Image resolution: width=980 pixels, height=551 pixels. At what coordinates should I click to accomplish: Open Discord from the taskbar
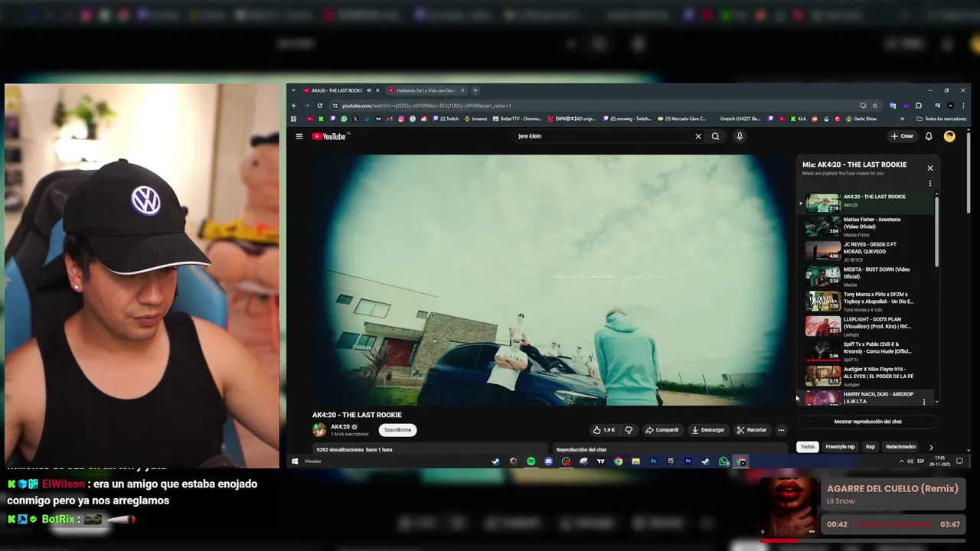(548, 461)
